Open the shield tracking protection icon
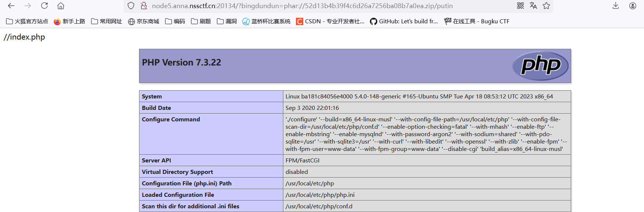The width and height of the screenshot is (644, 212). [131, 6]
